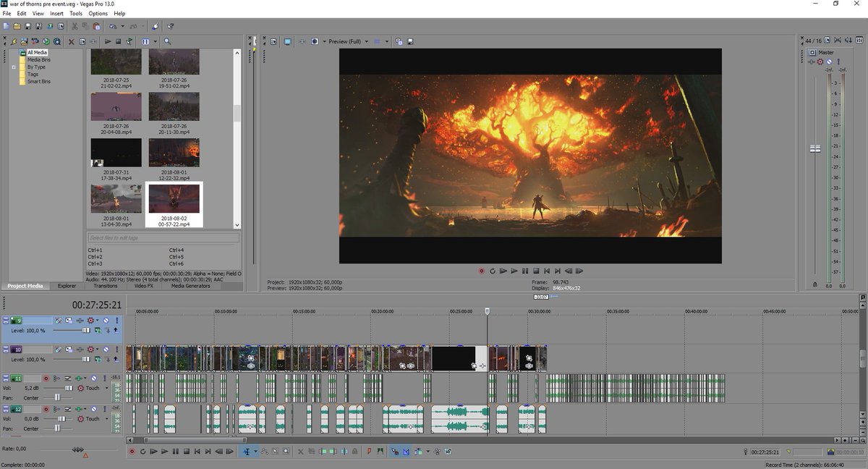Click video track 10 level slider handle
Image resolution: width=868 pixels, height=469 pixels.
86,359
